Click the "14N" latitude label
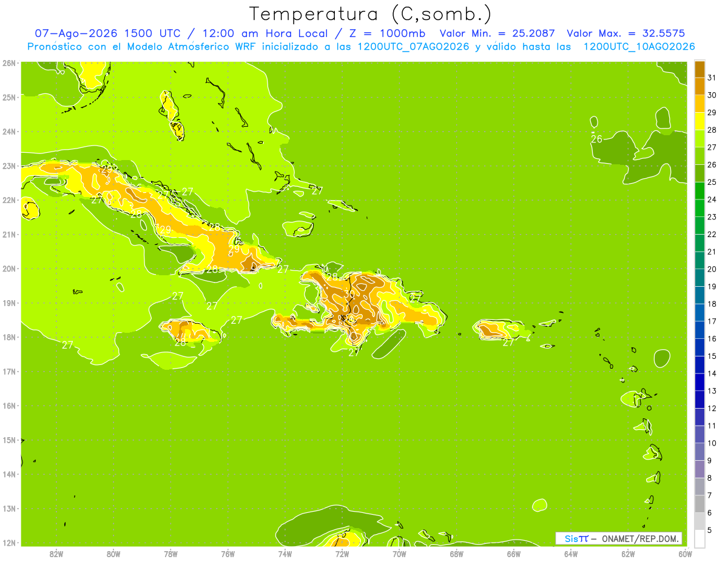Viewport: 728px width, 562px height. [9, 474]
